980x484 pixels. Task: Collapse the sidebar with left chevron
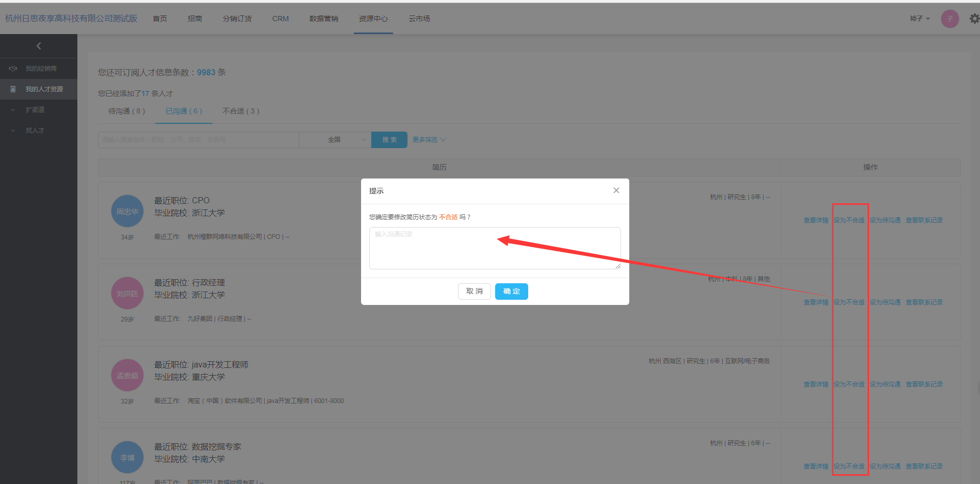point(39,46)
